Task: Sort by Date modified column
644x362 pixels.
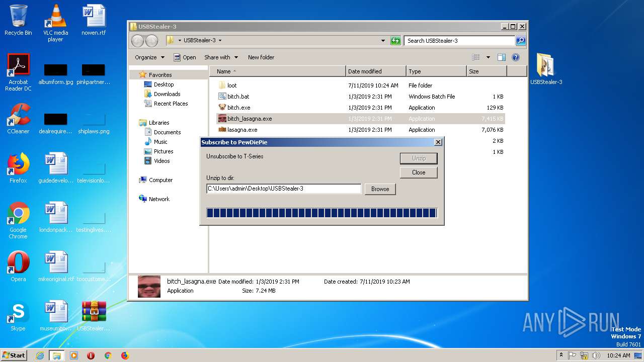Action: 376,71
